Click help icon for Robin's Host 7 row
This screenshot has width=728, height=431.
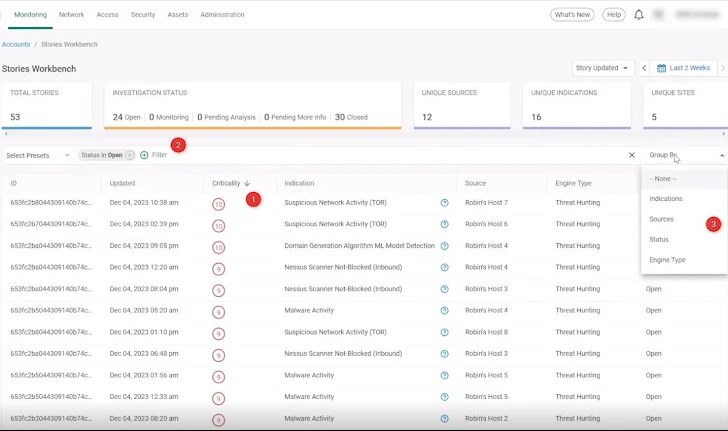(444, 202)
